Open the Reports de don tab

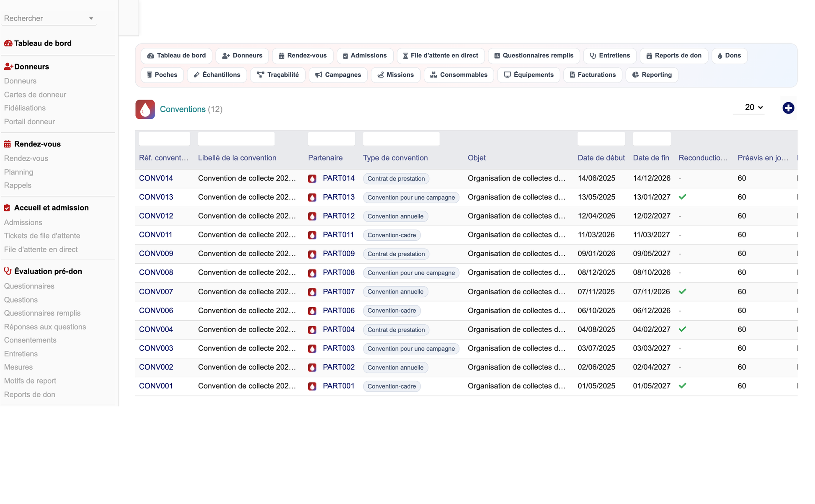point(674,56)
